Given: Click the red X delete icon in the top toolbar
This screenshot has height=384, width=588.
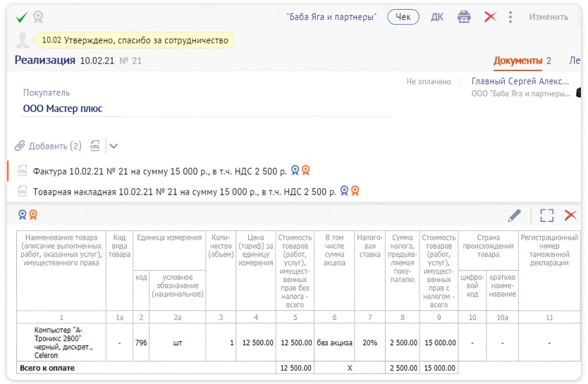Looking at the screenshot, I should [490, 17].
